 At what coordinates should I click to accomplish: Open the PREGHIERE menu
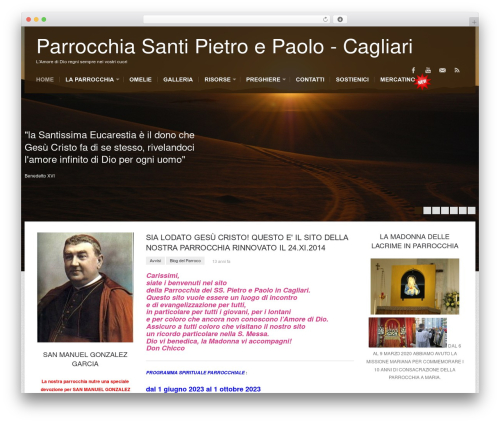pos(263,80)
